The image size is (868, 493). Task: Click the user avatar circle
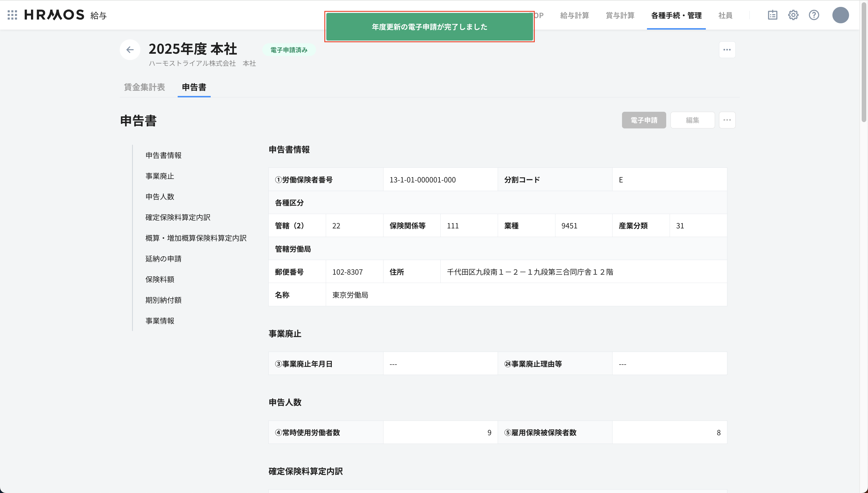point(841,15)
